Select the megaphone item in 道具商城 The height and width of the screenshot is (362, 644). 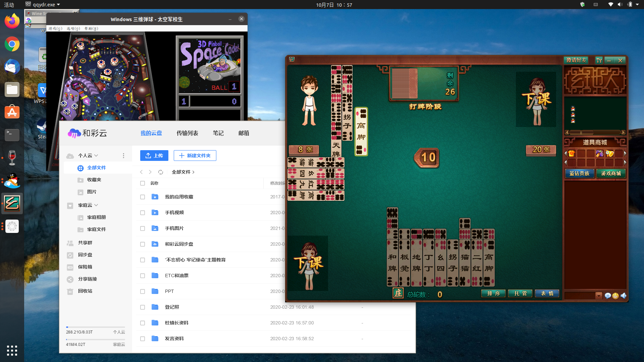point(609,154)
